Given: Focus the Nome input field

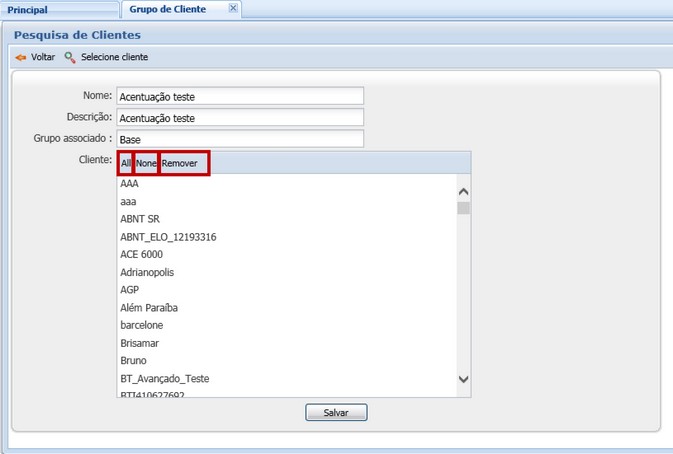Looking at the screenshot, I should point(239,97).
